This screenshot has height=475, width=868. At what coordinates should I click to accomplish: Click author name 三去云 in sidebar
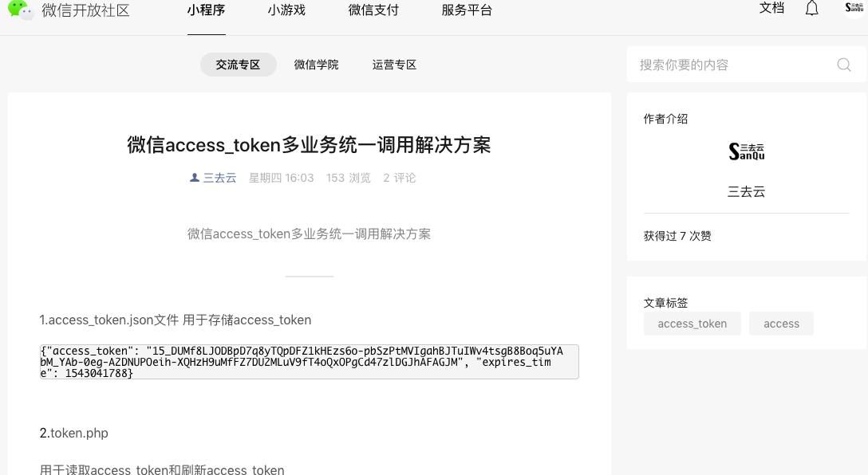(x=746, y=192)
